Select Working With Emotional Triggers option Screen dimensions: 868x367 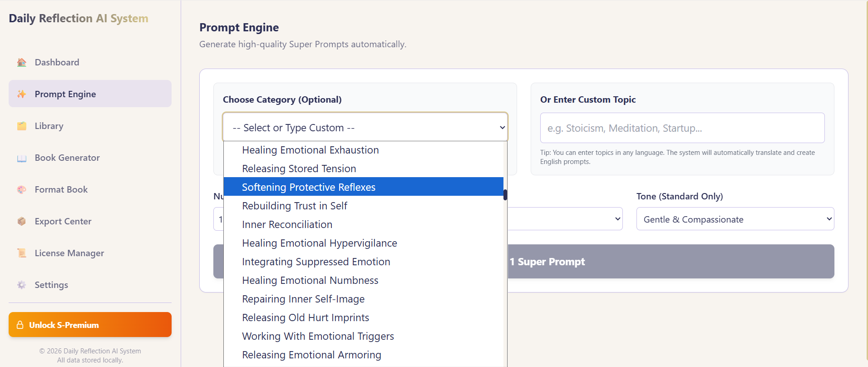click(318, 336)
